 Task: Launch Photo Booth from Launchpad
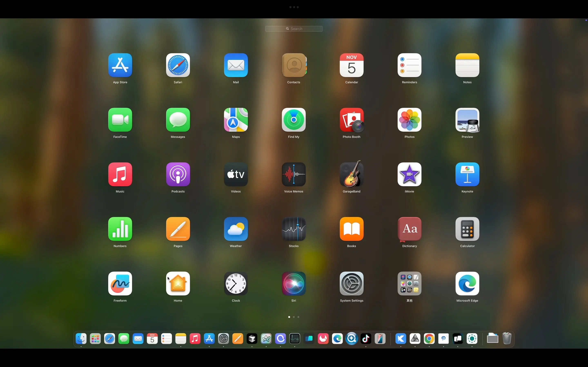(x=351, y=120)
